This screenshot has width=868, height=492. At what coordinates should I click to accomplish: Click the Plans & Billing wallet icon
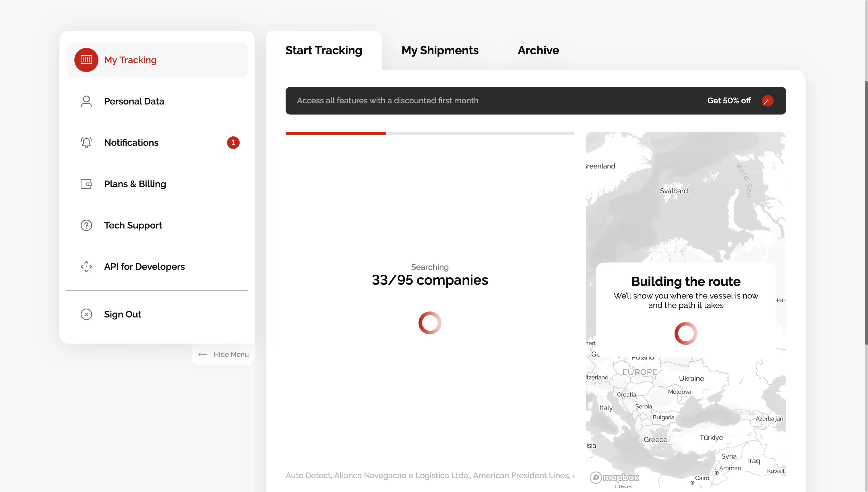86,184
